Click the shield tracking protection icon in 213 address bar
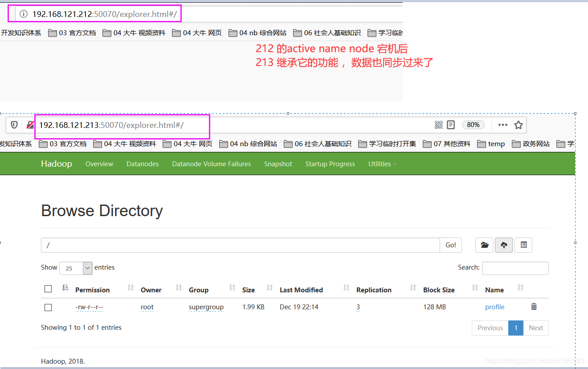This screenshot has width=588, height=369. point(14,125)
